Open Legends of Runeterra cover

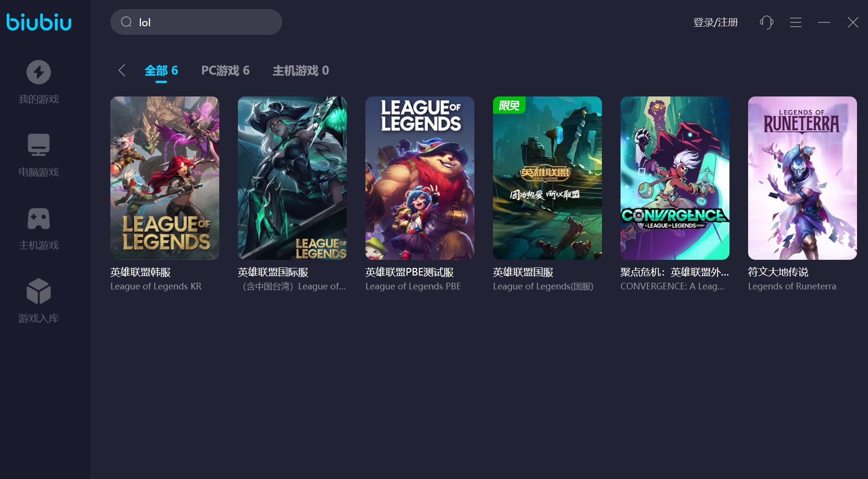(803, 178)
